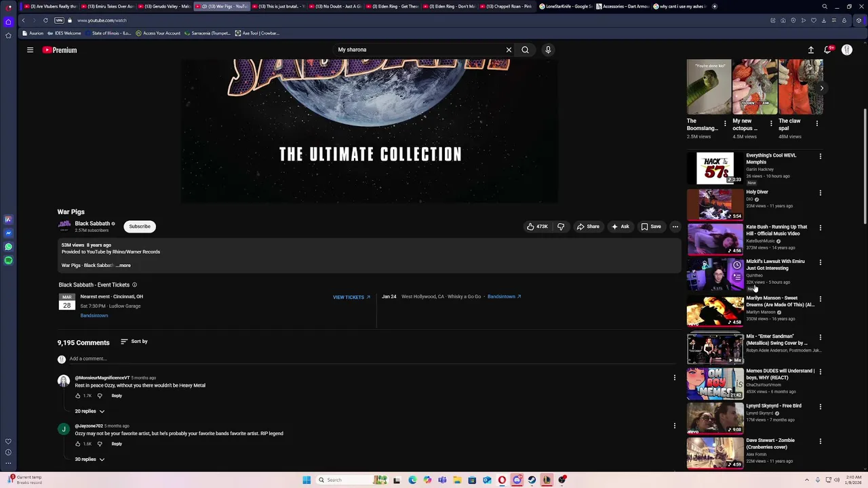This screenshot has width=868, height=488.
Task: Open options menu for MonsieurMagnificenceVT's comment
Action: click(674, 378)
